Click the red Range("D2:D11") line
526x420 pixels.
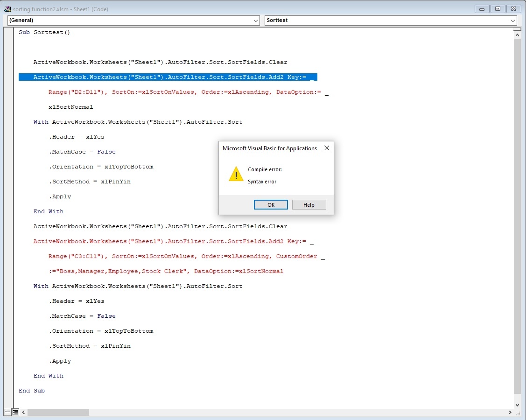pos(188,92)
